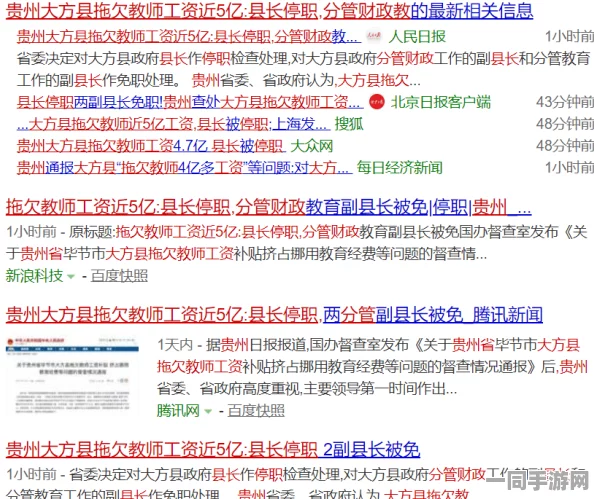The width and height of the screenshot is (594, 499).
Task: Click the 新浪科技 source label
Action: (34, 276)
